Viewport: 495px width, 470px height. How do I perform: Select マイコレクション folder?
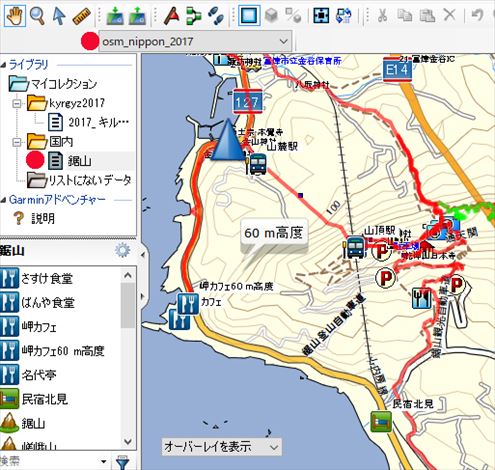(x=53, y=84)
